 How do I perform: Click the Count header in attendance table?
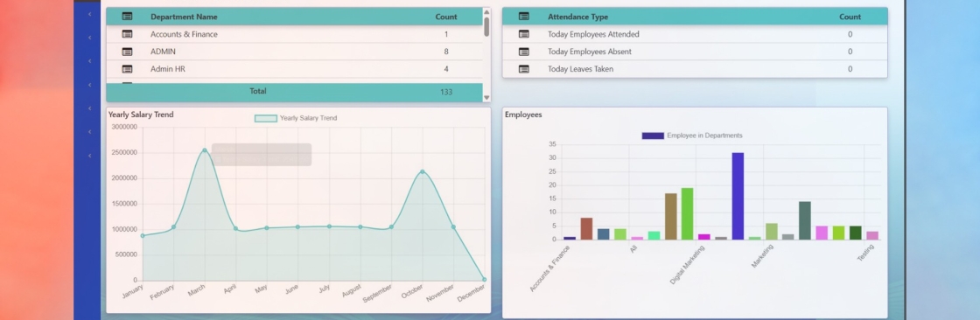click(850, 17)
